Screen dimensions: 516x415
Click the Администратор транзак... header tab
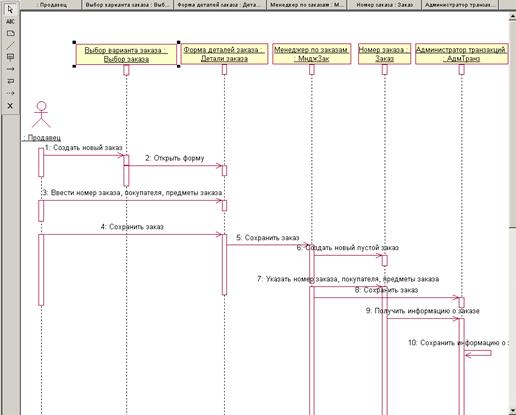tap(460, 5)
